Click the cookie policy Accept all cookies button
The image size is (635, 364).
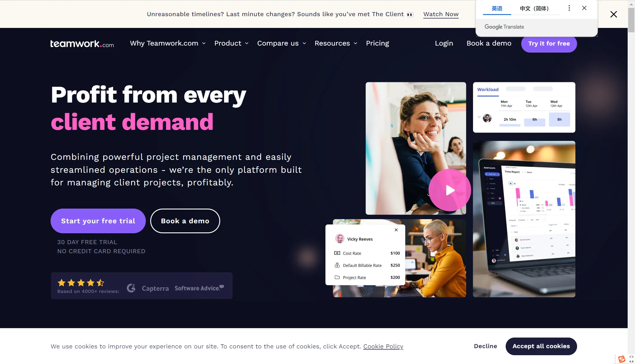click(541, 346)
